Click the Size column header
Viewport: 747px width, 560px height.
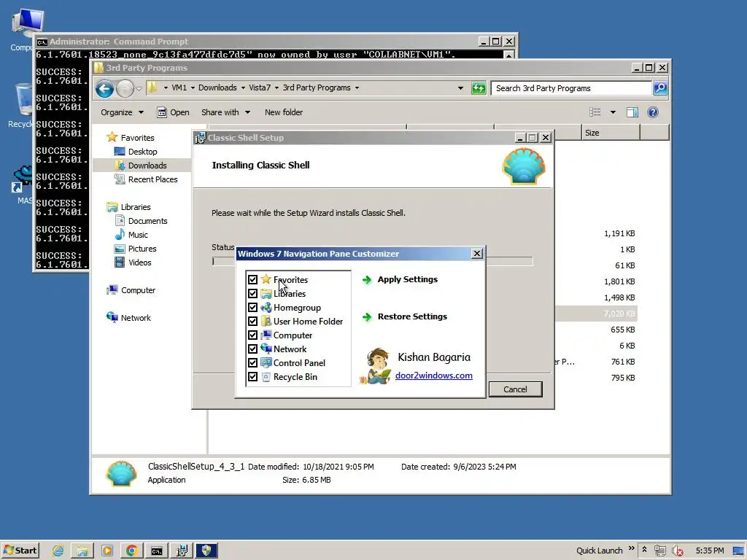click(x=611, y=133)
